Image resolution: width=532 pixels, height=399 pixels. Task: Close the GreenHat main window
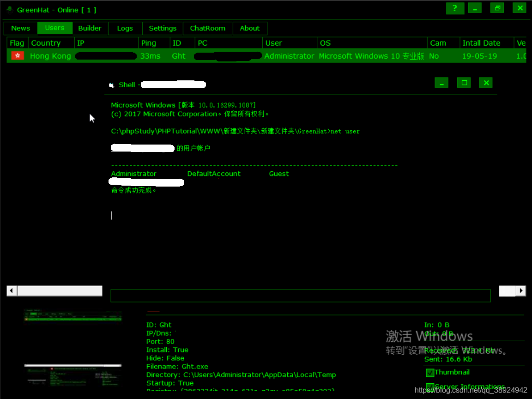pos(520,8)
